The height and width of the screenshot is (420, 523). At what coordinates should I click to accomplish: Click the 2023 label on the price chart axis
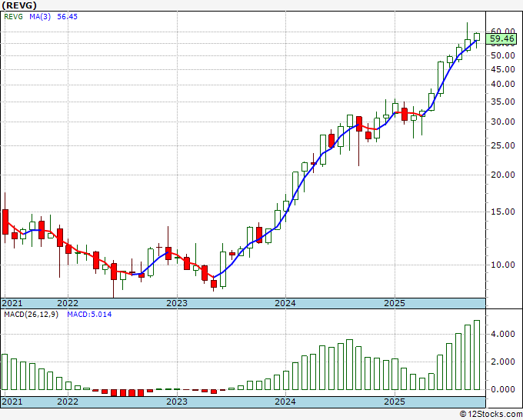177,303
